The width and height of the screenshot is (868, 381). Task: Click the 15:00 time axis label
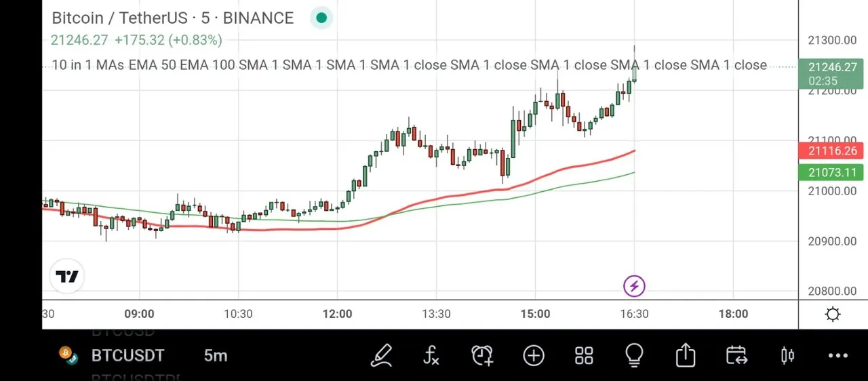pyautogui.click(x=535, y=314)
